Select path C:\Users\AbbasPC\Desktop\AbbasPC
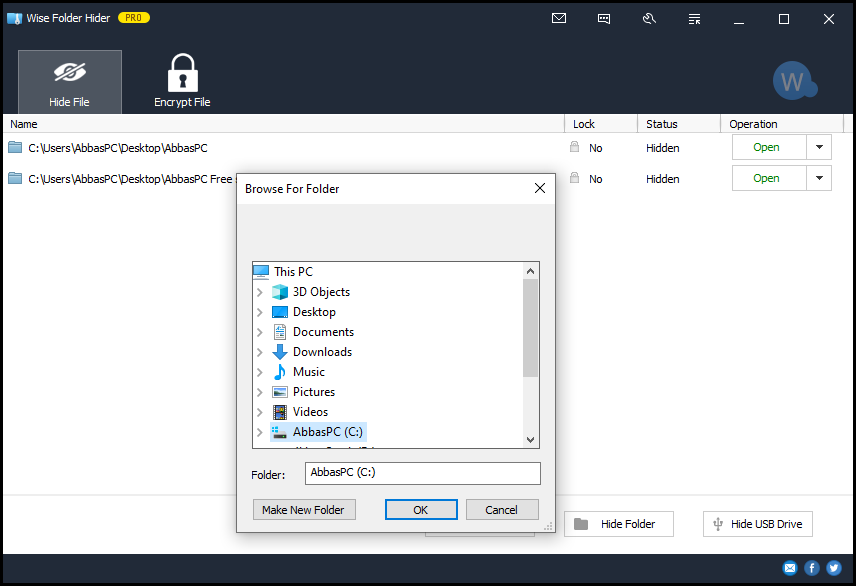Image resolution: width=856 pixels, height=586 pixels. [x=118, y=148]
